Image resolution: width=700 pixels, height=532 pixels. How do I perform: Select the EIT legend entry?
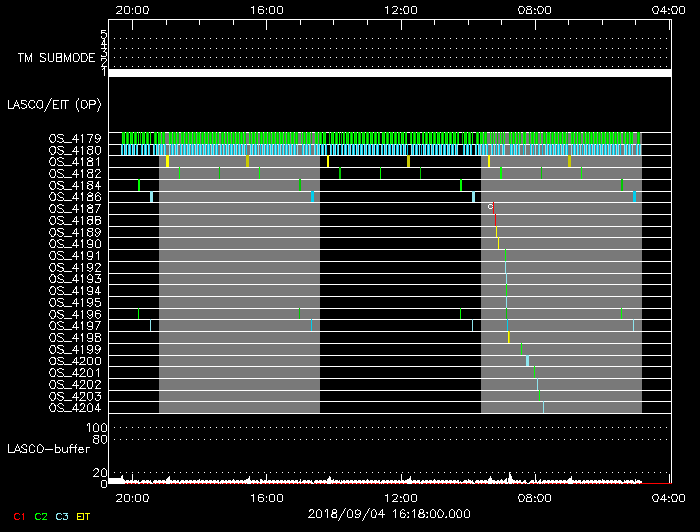coord(84,516)
